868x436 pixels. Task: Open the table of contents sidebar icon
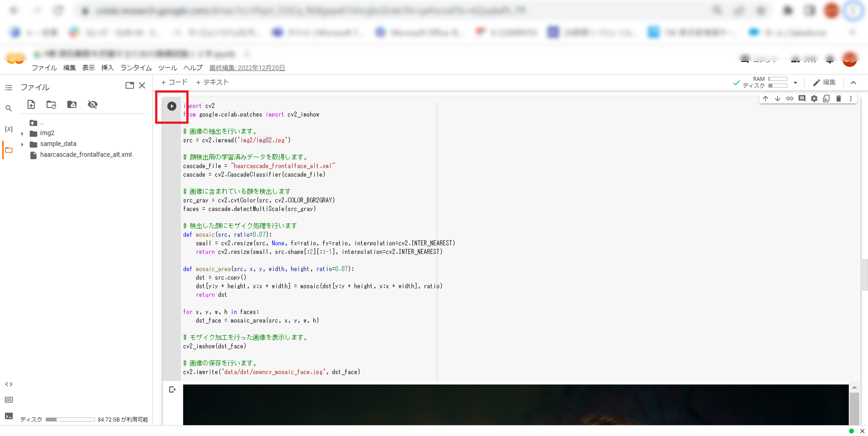(x=9, y=88)
